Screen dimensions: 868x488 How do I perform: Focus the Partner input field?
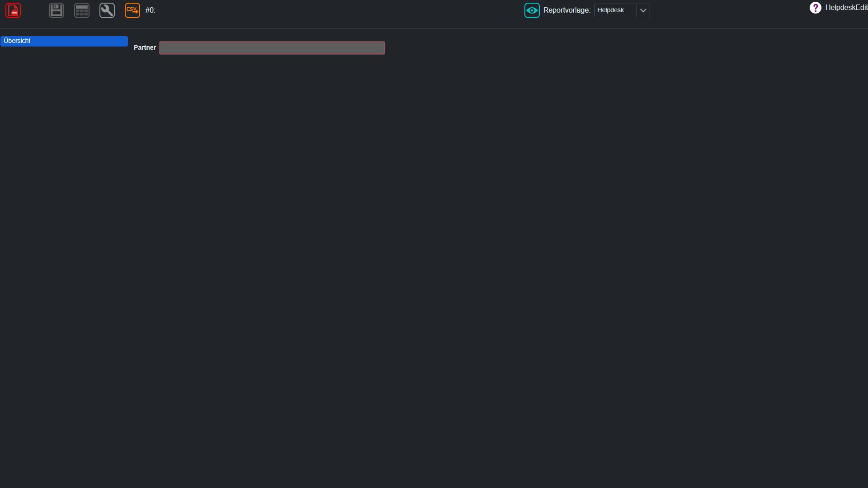(272, 48)
